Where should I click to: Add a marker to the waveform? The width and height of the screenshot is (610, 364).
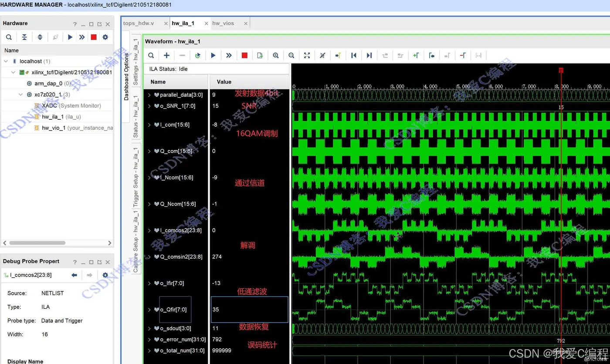coord(416,55)
